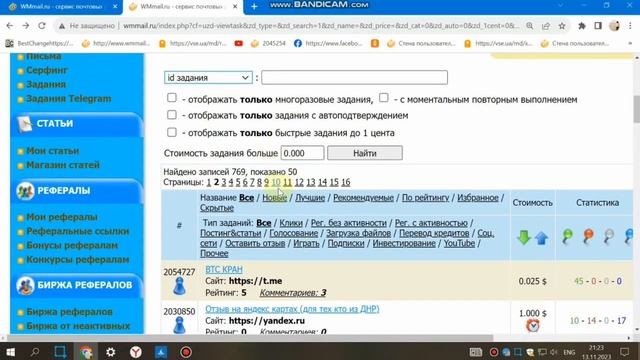
Task: Click the green pin statistics icon
Action: [567, 237]
